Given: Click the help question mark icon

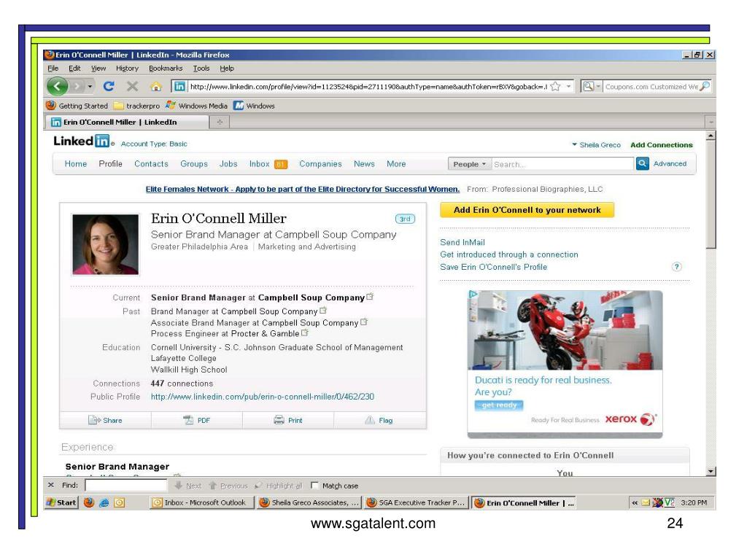Looking at the screenshot, I should click(x=676, y=267).
